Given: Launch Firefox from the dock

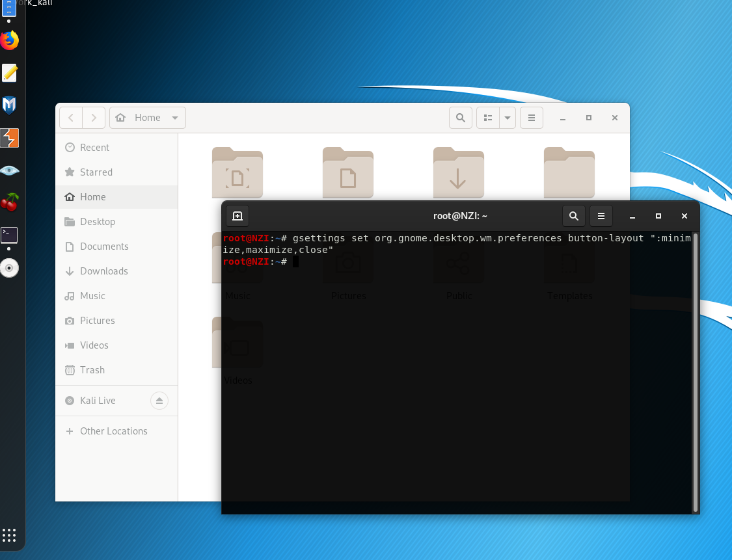Looking at the screenshot, I should 9,40.
